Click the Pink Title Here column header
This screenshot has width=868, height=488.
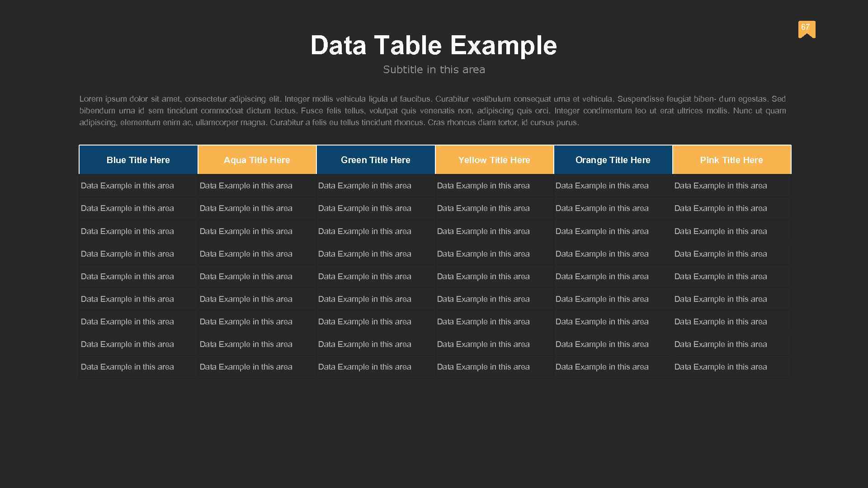point(731,160)
